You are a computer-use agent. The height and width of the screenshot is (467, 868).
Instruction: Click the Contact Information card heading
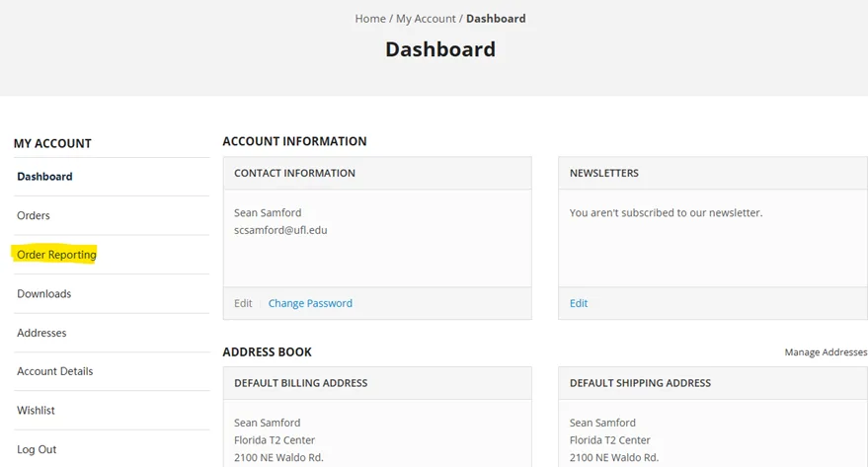coord(294,173)
